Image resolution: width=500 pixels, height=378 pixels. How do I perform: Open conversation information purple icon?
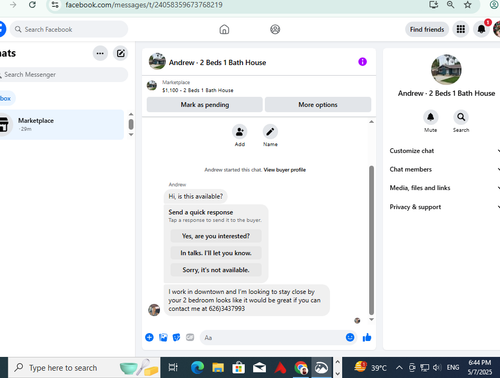pos(362,62)
